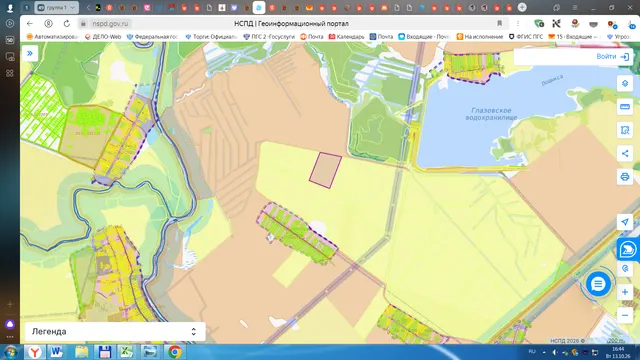Go back in browser history
Screen dimensions: 640x360
point(29,24)
